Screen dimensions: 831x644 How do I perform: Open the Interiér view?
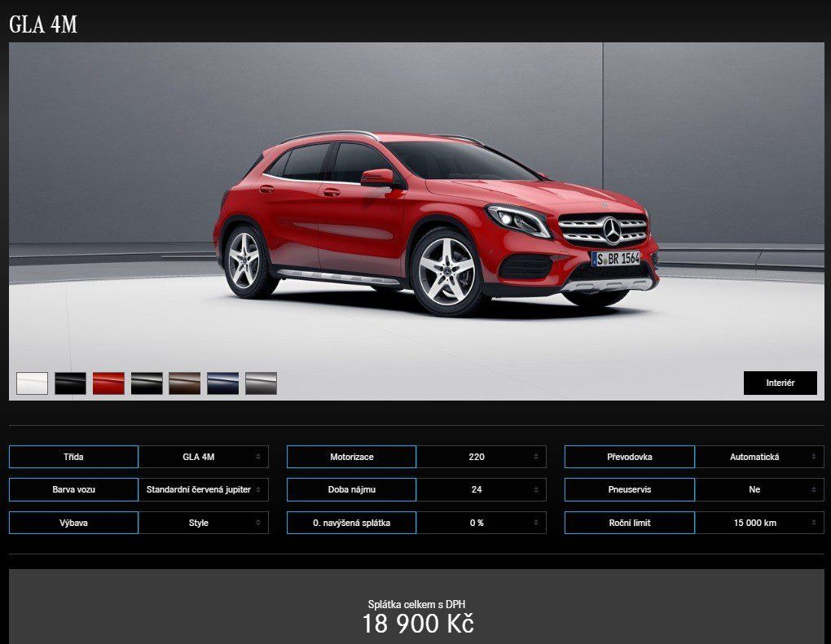pyautogui.click(x=780, y=383)
